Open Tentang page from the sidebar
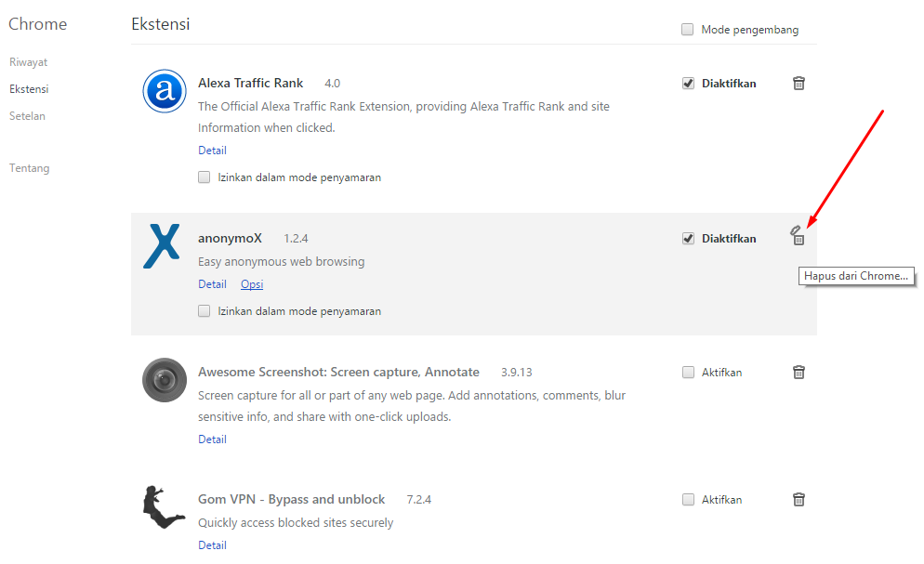Viewport: 924px width, 564px height. pyautogui.click(x=29, y=168)
